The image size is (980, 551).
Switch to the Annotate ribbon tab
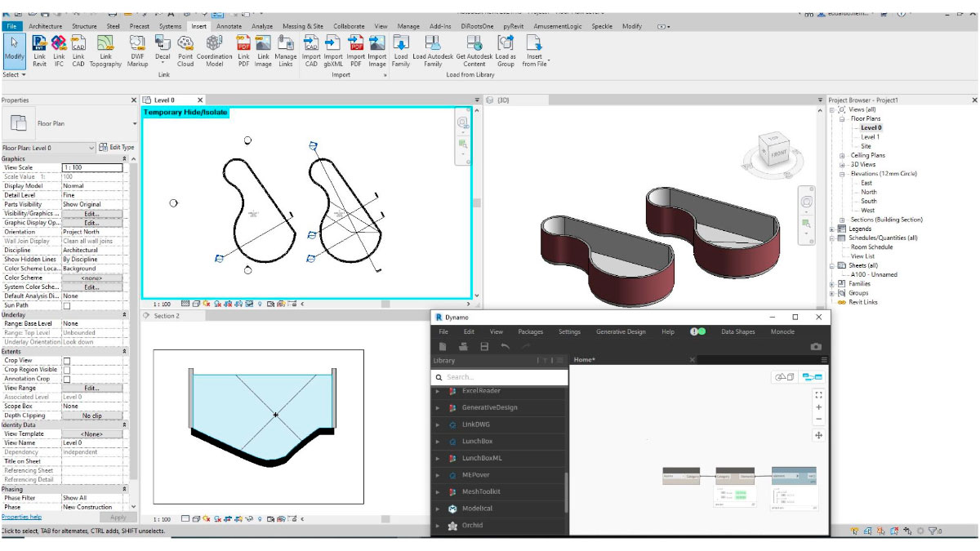(229, 26)
